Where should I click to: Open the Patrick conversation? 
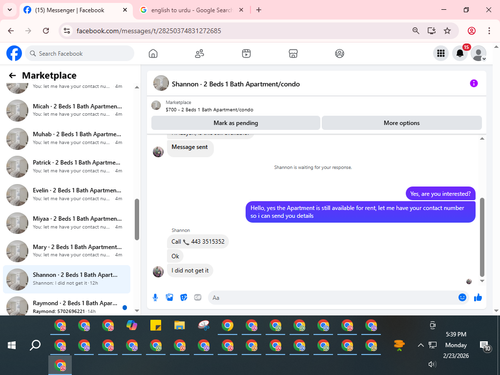67,166
